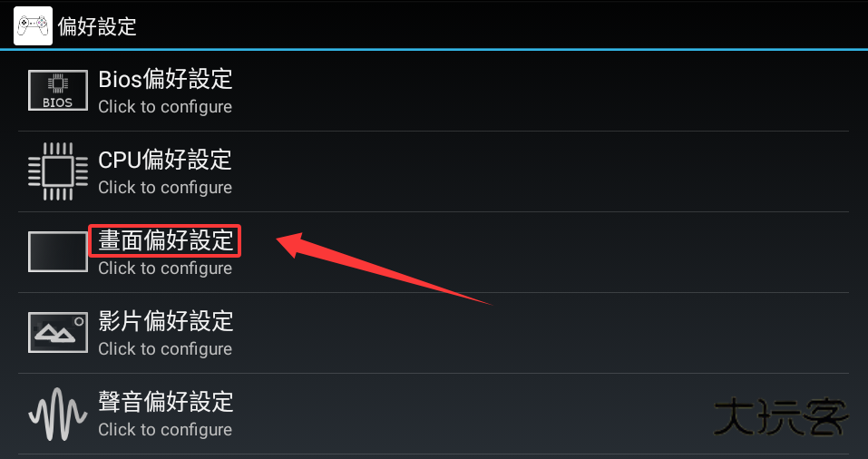Open Bios偏好設定
This screenshot has width=868, height=459.
(x=165, y=79)
